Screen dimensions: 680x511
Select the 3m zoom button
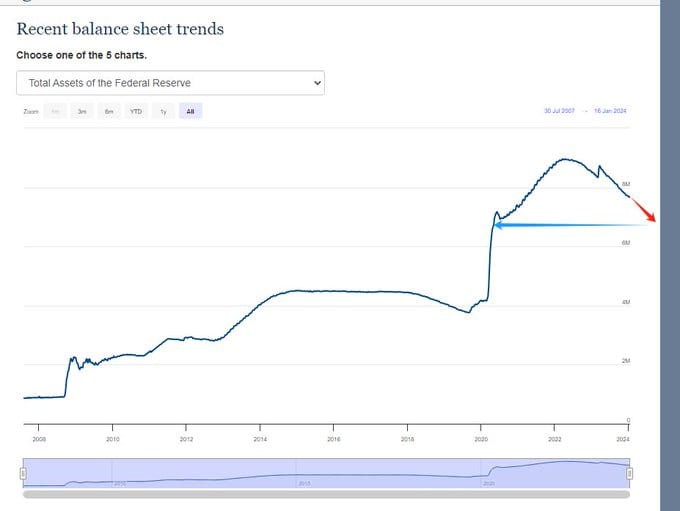point(82,111)
